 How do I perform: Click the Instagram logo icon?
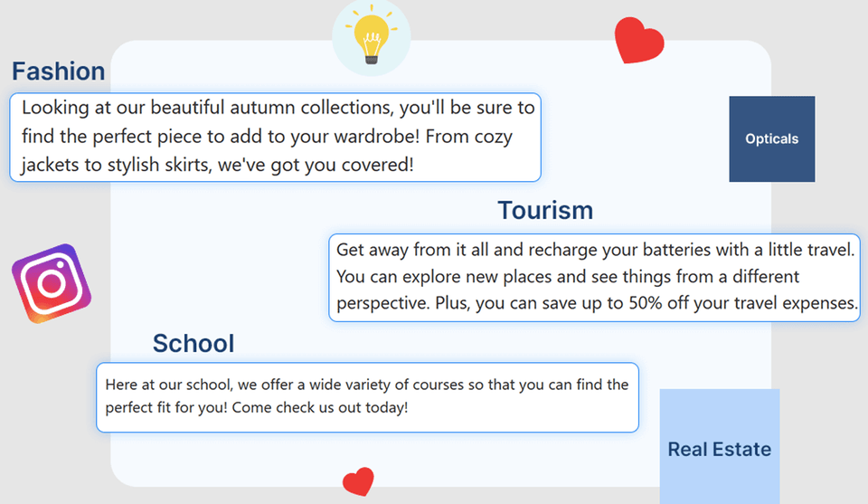pos(52,283)
